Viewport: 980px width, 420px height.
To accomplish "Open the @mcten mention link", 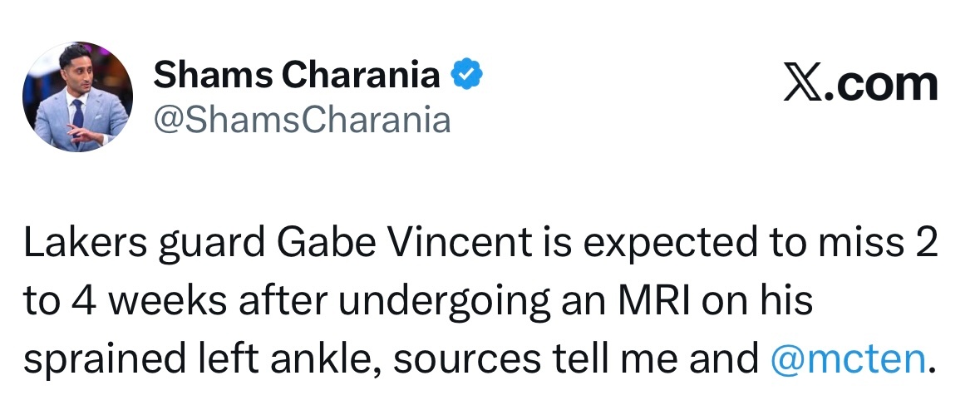I will point(848,358).
